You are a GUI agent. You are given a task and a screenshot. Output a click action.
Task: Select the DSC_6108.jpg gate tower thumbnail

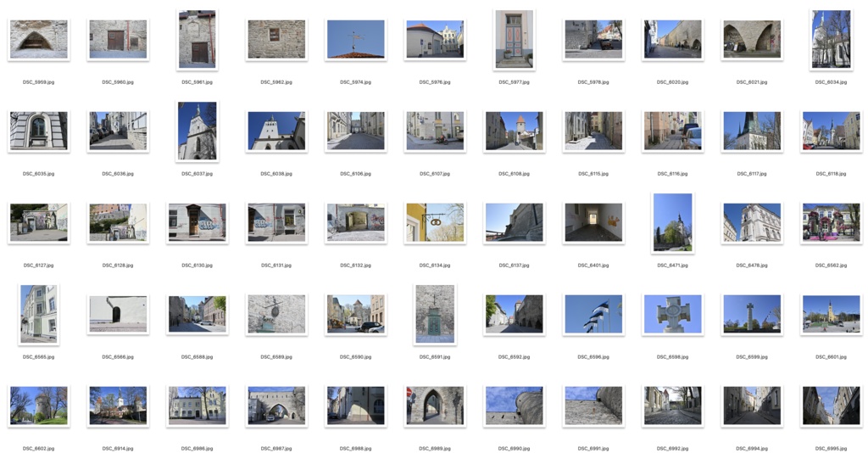click(x=515, y=131)
